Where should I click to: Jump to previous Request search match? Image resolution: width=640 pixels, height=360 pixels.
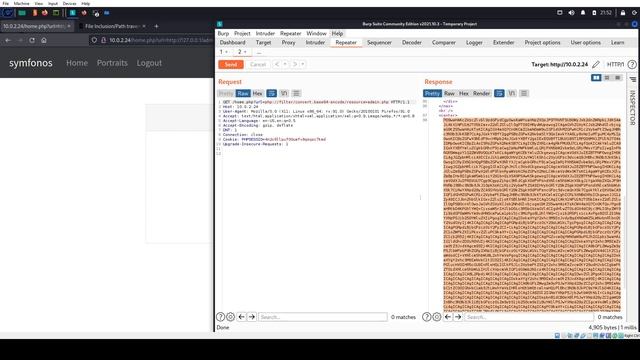[242, 317]
